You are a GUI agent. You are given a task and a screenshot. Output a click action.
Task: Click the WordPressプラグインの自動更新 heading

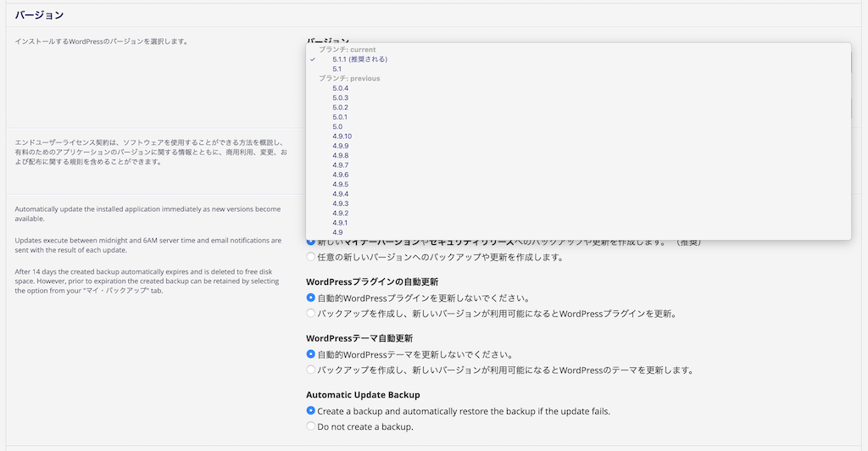tap(372, 281)
